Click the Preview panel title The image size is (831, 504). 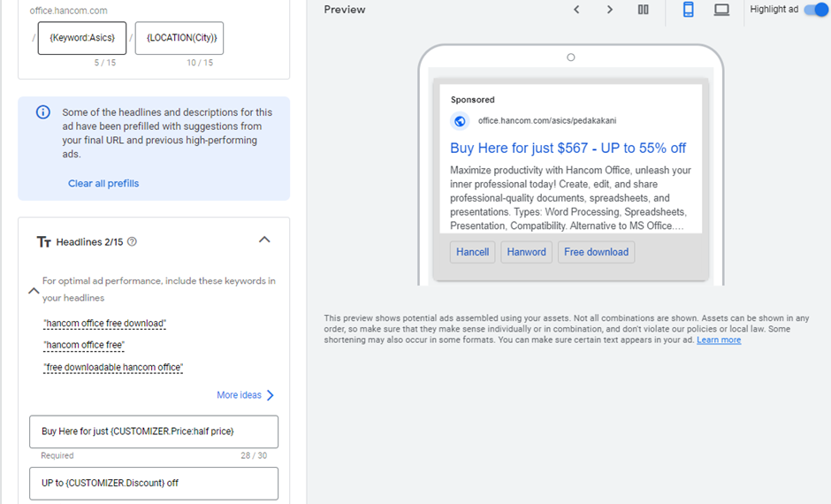(345, 10)
